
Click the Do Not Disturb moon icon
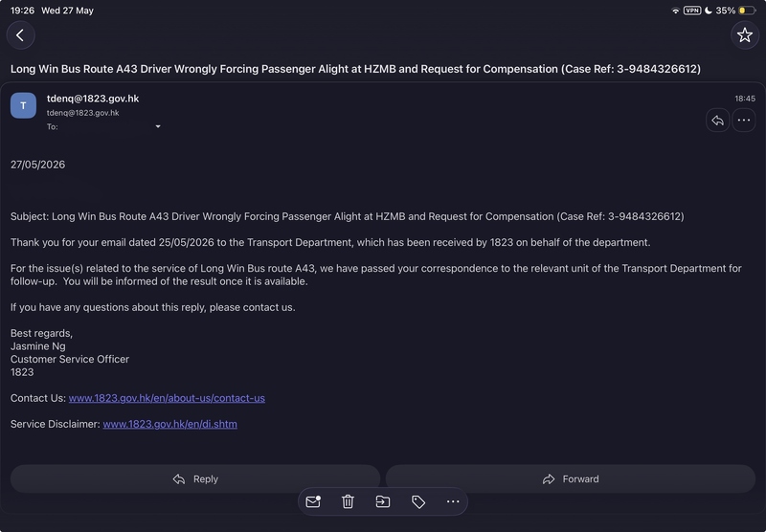point(709,11)
